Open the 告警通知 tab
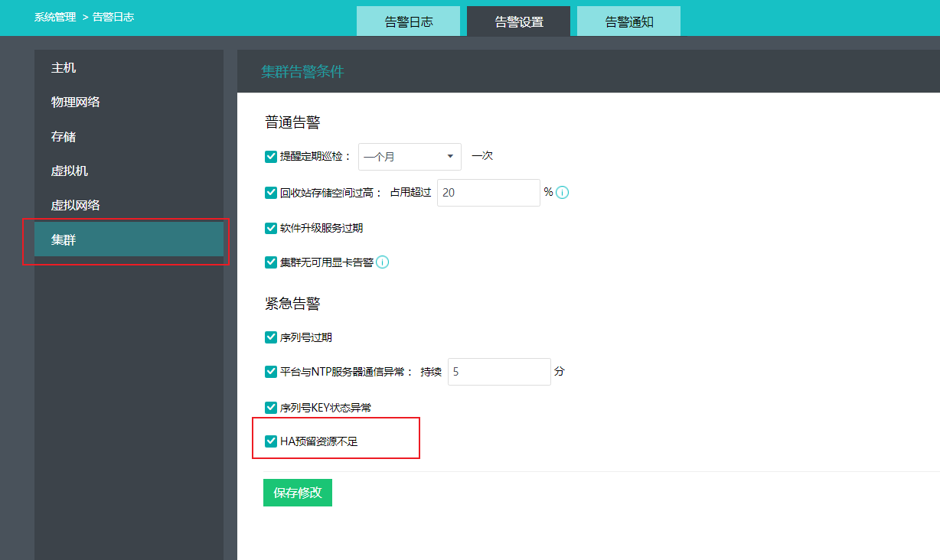 pyautogui.click(x=629, y=21)
